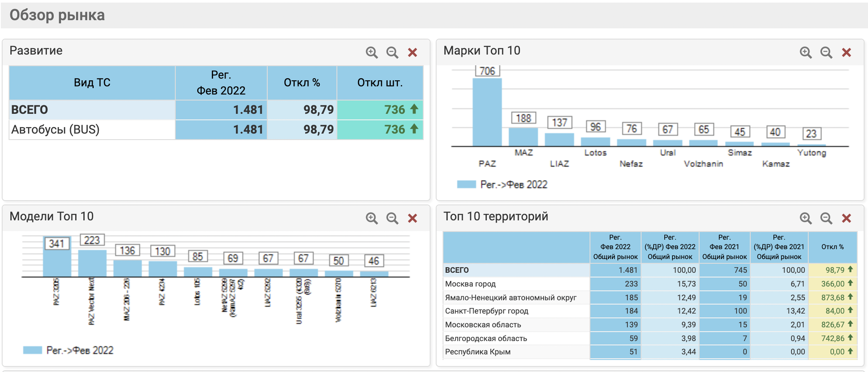Click the PAZ 3205 bar labeled 341

pyautogui.click(x=57, y=263)
